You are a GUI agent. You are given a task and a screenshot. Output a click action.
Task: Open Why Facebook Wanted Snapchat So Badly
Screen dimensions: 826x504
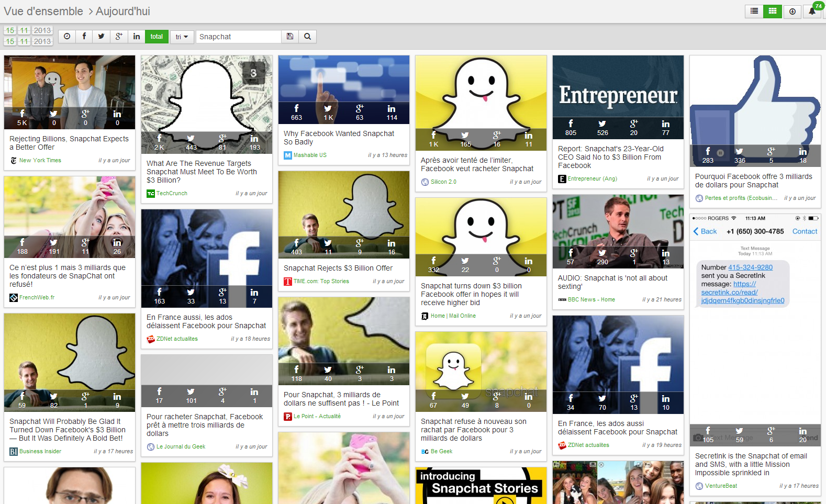tap(339, 138)
